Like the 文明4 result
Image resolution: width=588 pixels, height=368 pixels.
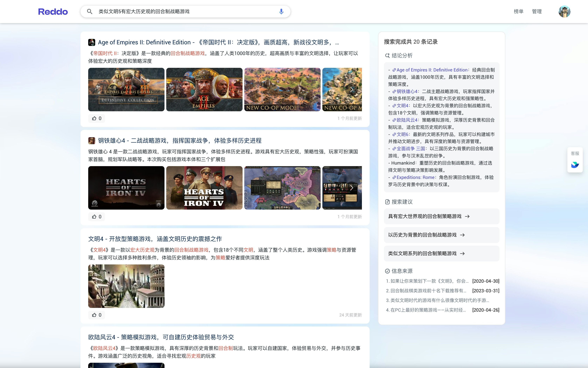(x=97, y=315)
